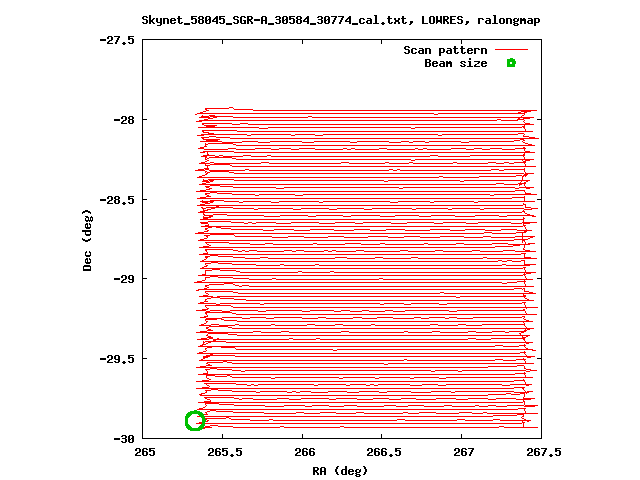Click the -28 Dec tick label
The width and height of the screenshot is (640, 480).
point(124,120)
